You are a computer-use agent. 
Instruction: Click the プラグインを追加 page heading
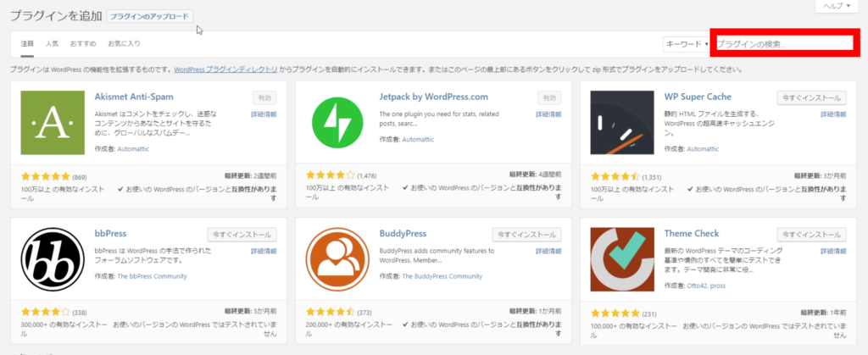point(55,16)
